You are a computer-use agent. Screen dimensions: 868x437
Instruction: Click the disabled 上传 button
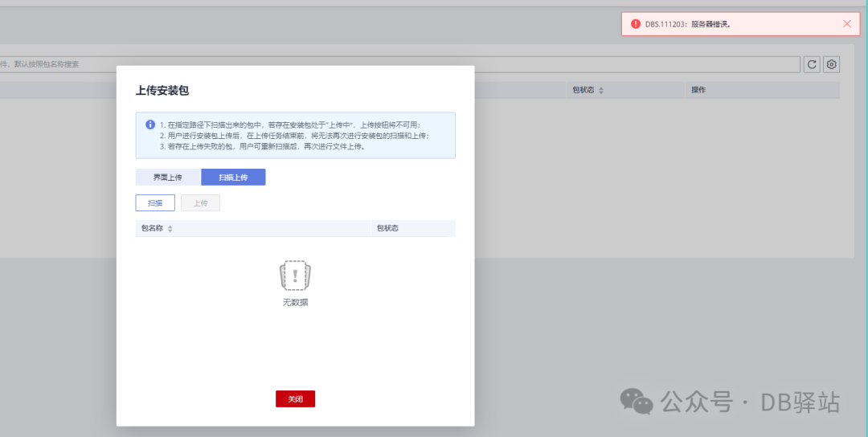[200, 203]
